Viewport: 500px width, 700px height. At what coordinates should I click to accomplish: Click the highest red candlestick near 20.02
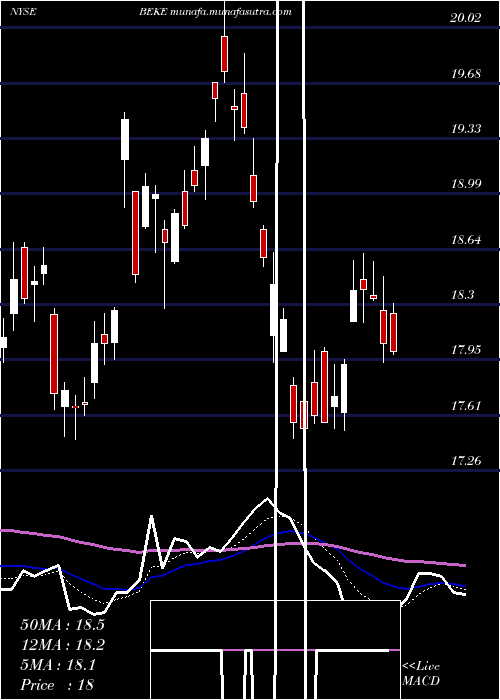tap(224, 54)
